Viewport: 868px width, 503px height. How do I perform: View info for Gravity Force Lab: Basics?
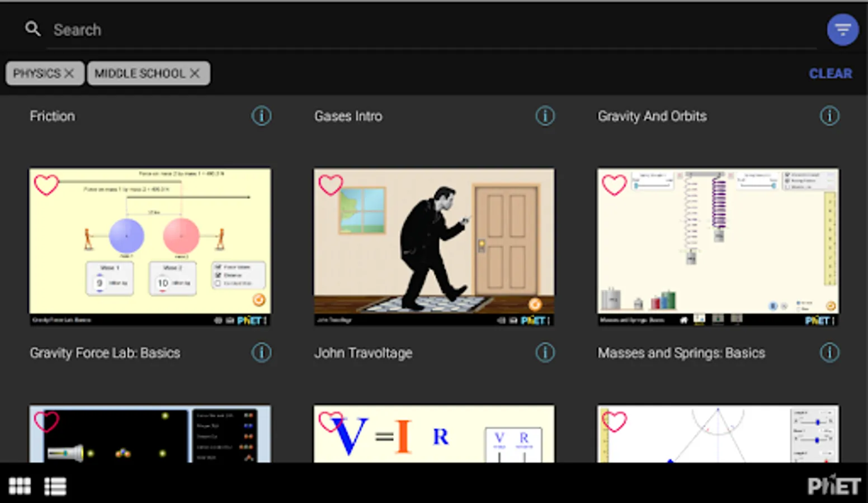[261, 353]
